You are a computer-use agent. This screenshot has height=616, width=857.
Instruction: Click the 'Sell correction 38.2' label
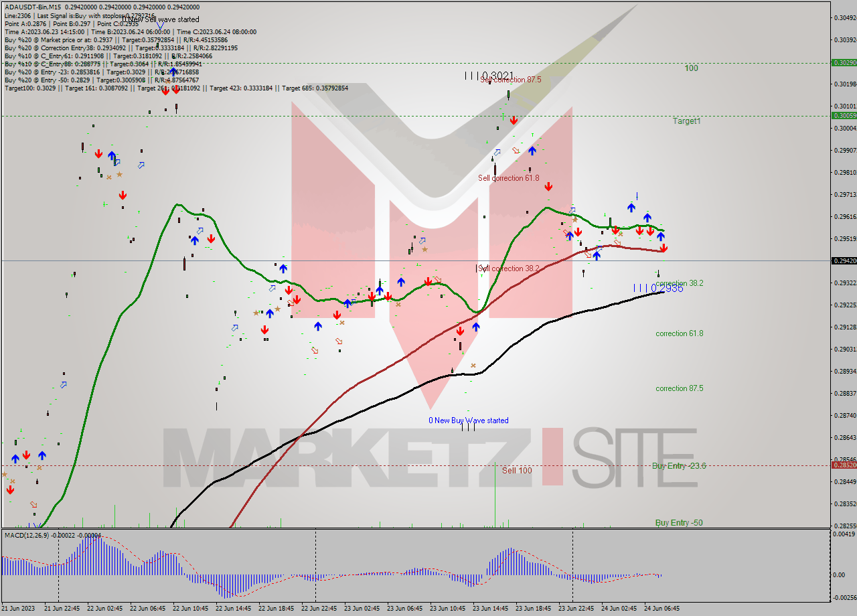click(509, 268)
